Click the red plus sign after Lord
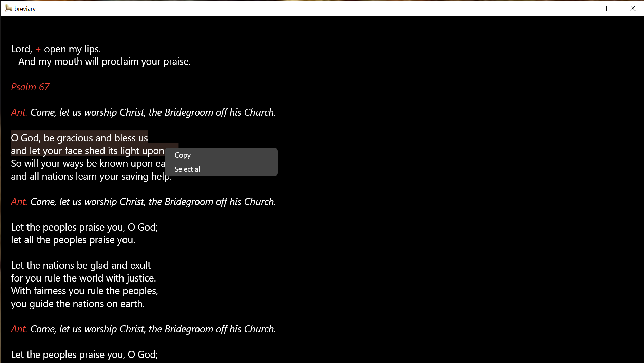 pos(38,49)
